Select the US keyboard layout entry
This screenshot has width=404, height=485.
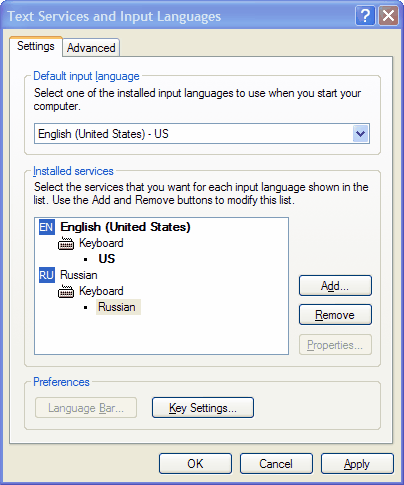pyautogui.click(x=107, y=259)
